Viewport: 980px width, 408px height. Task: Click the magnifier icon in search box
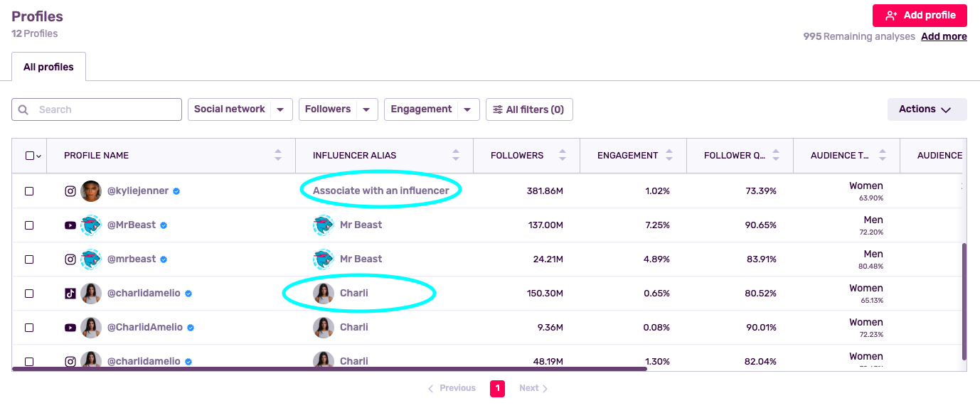point(23,109)
